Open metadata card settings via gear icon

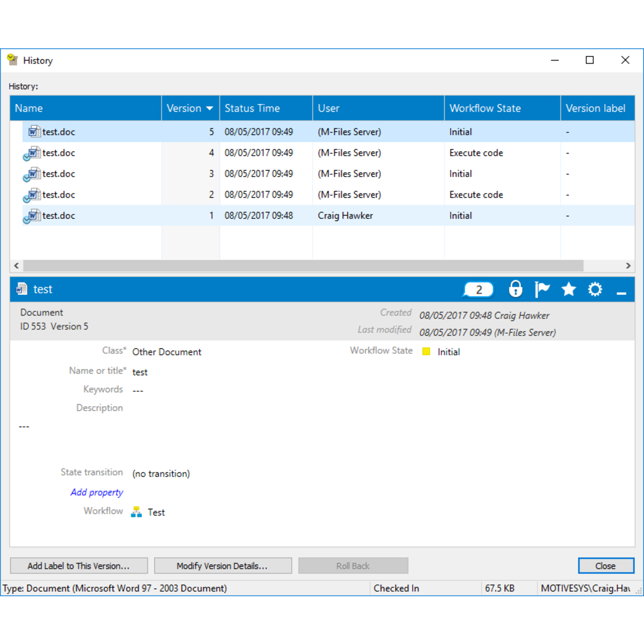(595, 289)
